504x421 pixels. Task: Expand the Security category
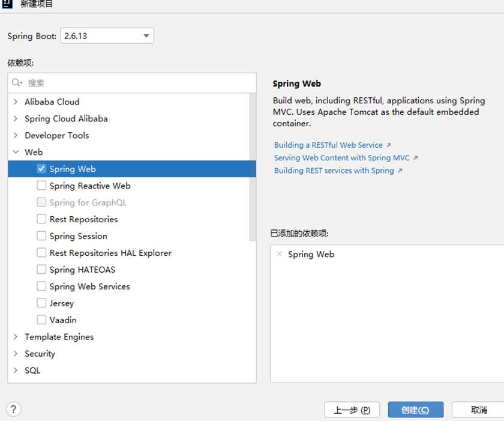[x=16, y=354]
